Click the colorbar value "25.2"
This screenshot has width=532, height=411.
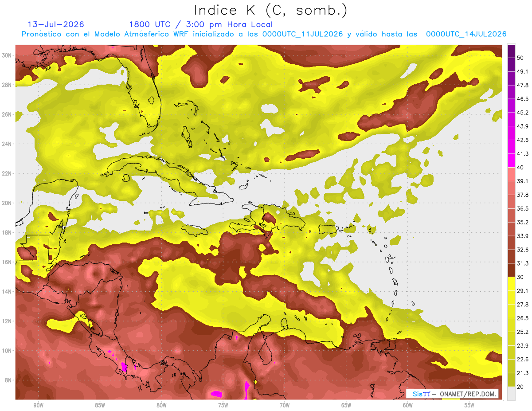(523, 332)
